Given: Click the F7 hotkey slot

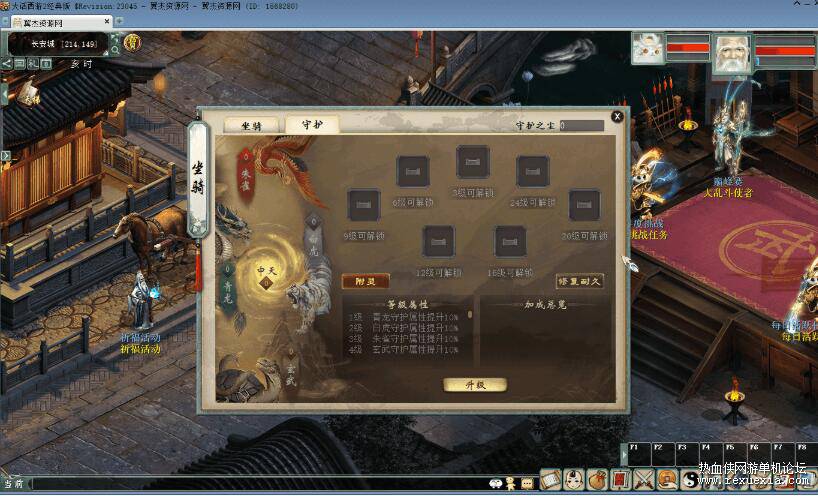Looking at the screenshot, I should pyautogui.click(x=784, y=454).
